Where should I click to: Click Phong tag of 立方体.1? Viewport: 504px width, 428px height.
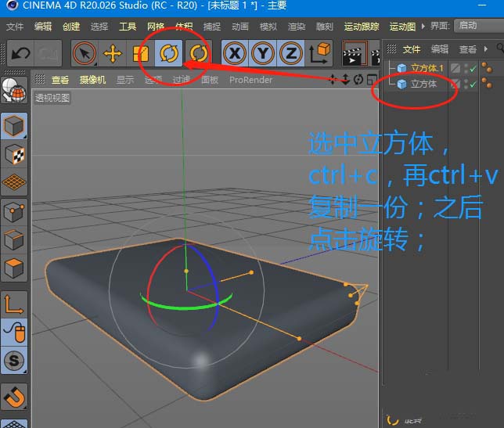pos(487,68)
